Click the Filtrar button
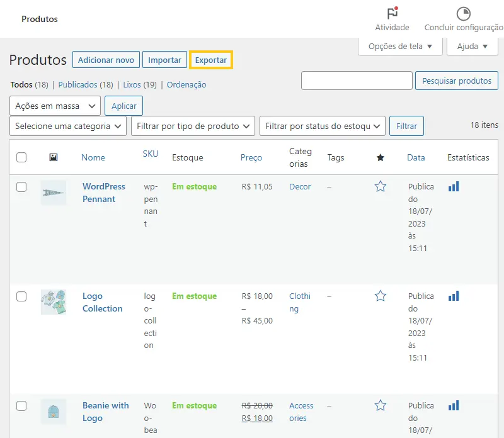 pos(406,126)
